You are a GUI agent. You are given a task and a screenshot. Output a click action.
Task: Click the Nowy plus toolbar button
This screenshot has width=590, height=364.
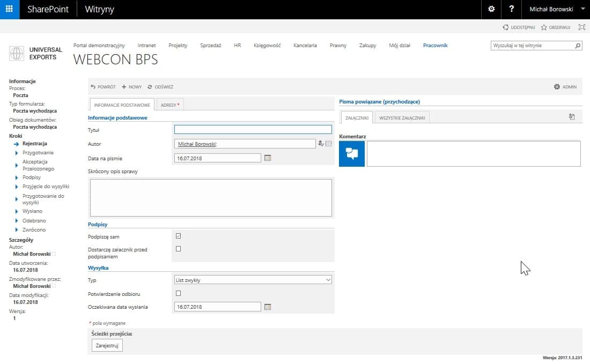132,87
